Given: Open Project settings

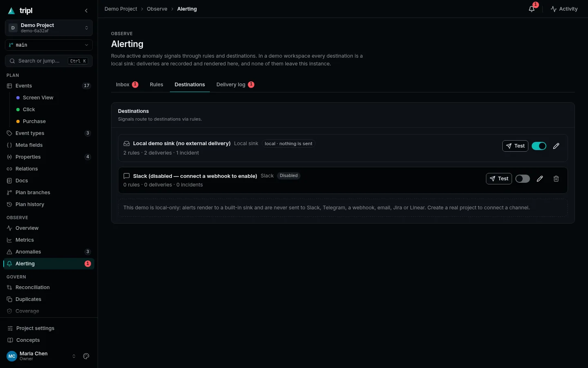Looking at the screenshot, I should (49, 328).
